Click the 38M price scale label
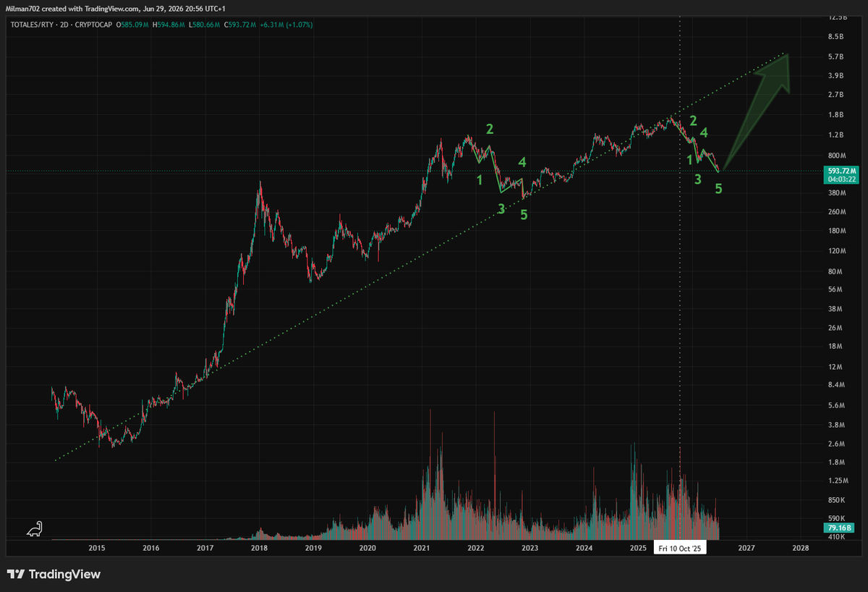Viewport: 868px width, 592px height. click(x=834, y=309)
